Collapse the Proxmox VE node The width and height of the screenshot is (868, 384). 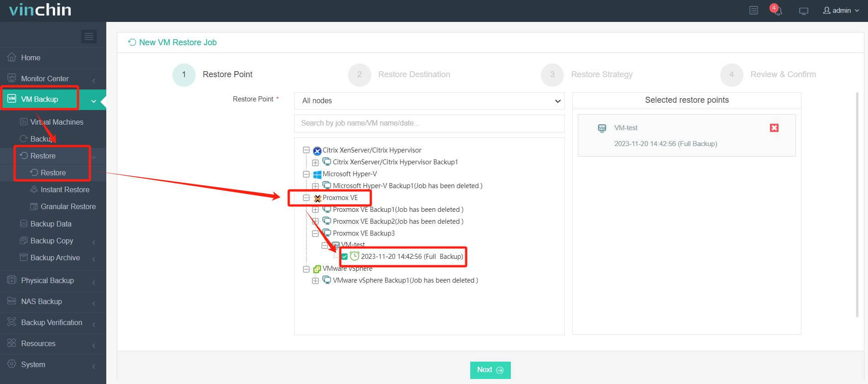[x=307, y=198]
